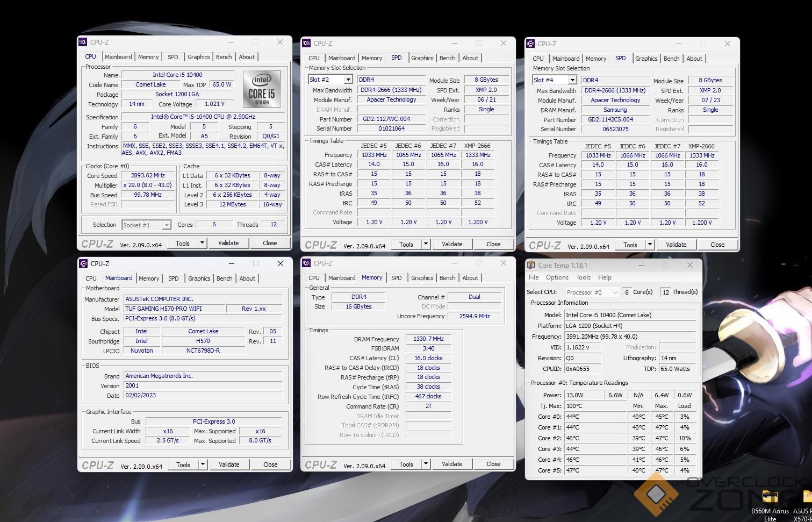
Task: Open the Help menu in Core Temp
Action: click(605, 277)
